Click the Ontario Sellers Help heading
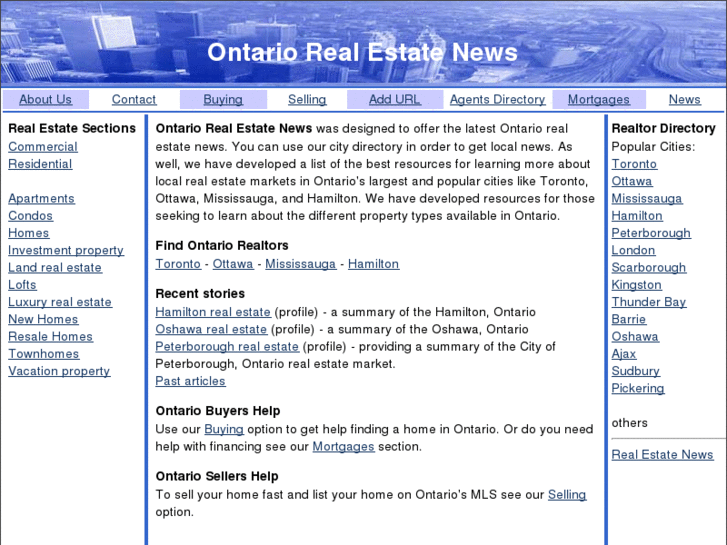727x545 pixels. (217, 476)
